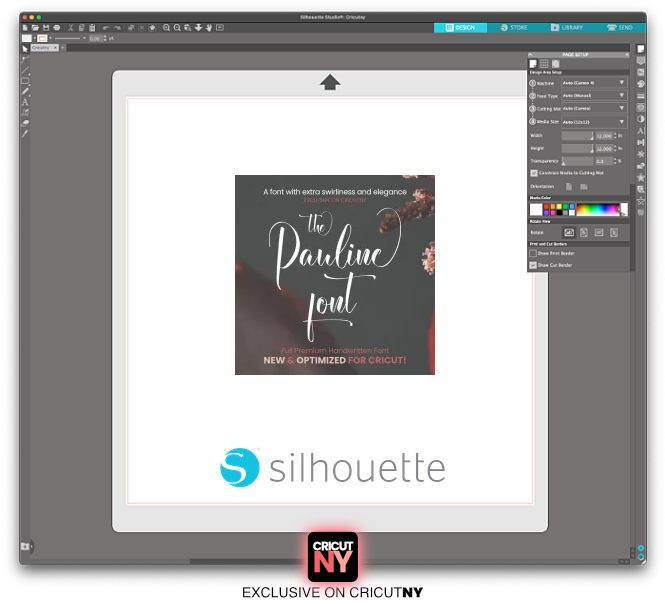Image resolution: width=665 pixels, height=604 pixels.
Task: Close the Cricutny document tab
Action: [x=55, y=48]
